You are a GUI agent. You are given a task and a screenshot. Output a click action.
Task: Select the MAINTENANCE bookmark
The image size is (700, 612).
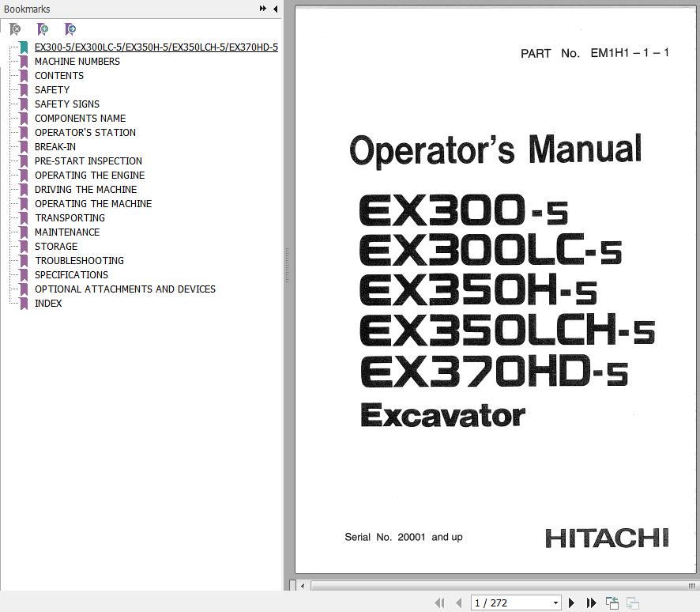[x=67, y=232]
